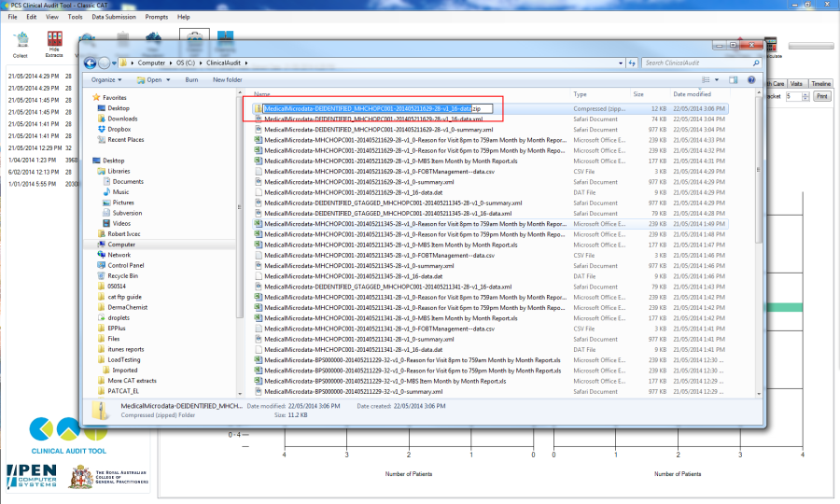840x504 pixels.
Task: Open Downloads under Favorites
Action: pyautogui.click(x=118, y=119)
